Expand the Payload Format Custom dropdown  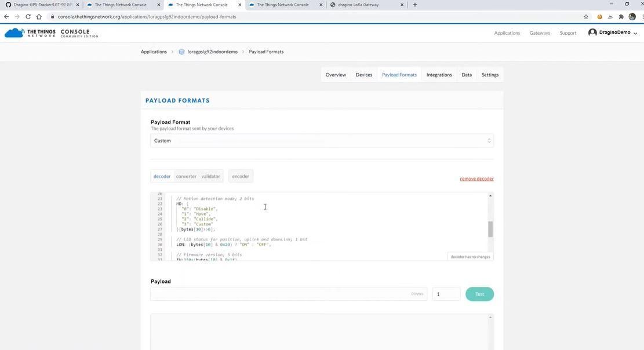(x=322, y=141)
